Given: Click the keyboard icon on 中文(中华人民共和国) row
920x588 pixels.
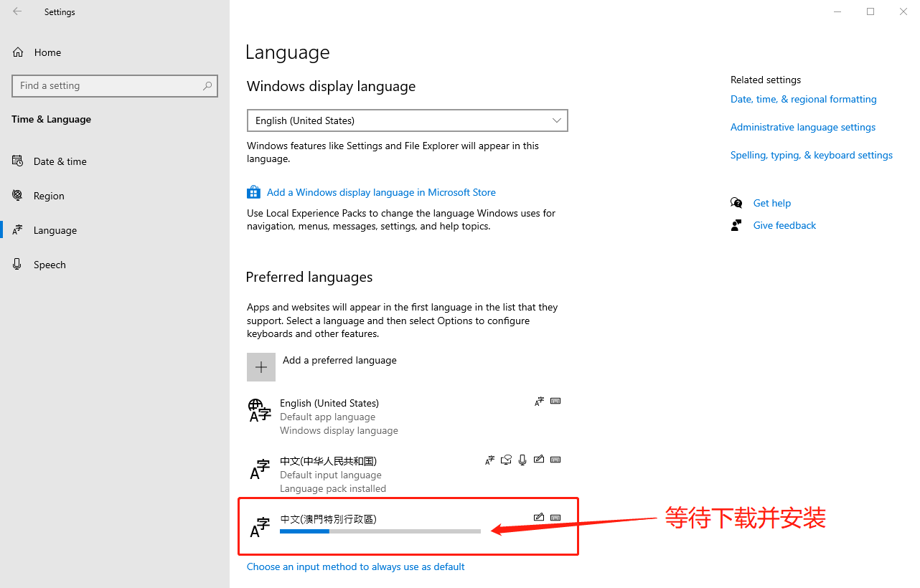Looking at the screenshot, I should coord(555,460).
